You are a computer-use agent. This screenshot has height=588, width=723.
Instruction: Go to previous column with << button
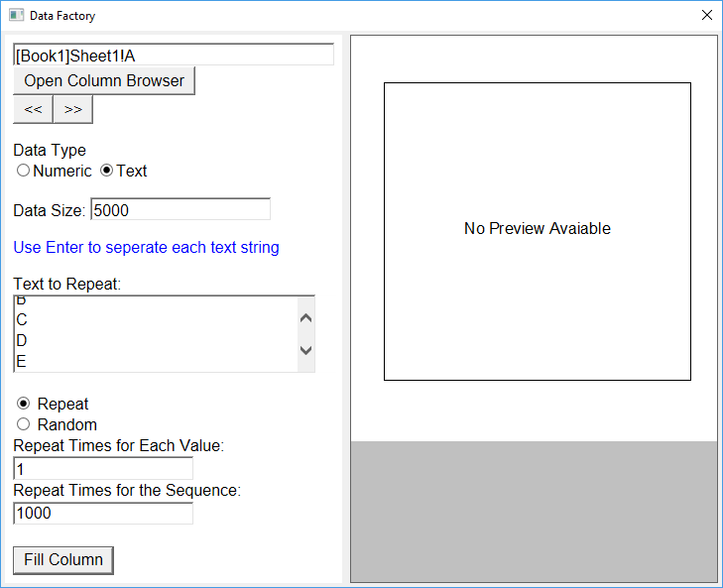33,110
